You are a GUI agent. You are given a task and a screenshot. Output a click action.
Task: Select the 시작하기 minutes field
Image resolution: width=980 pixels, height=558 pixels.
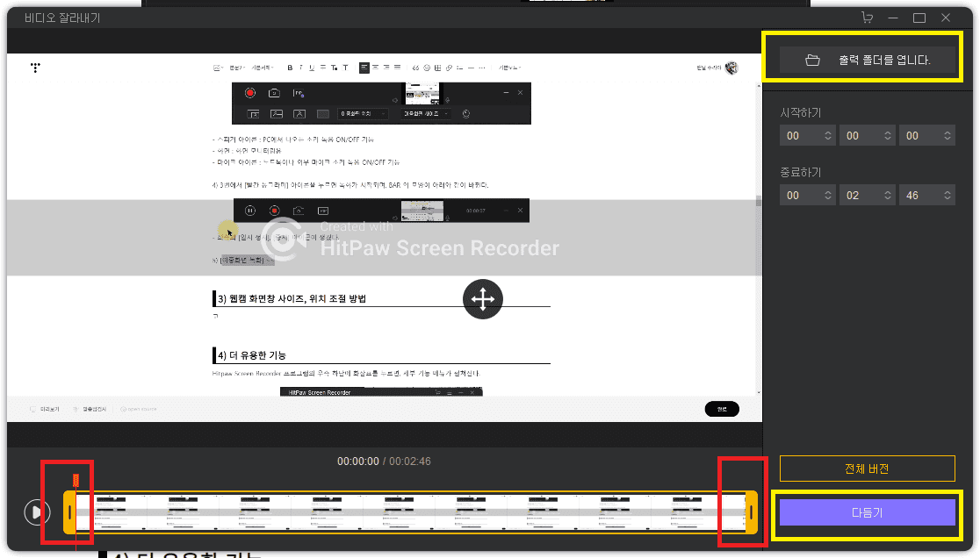pyautogui.click(x=867, y=135)
